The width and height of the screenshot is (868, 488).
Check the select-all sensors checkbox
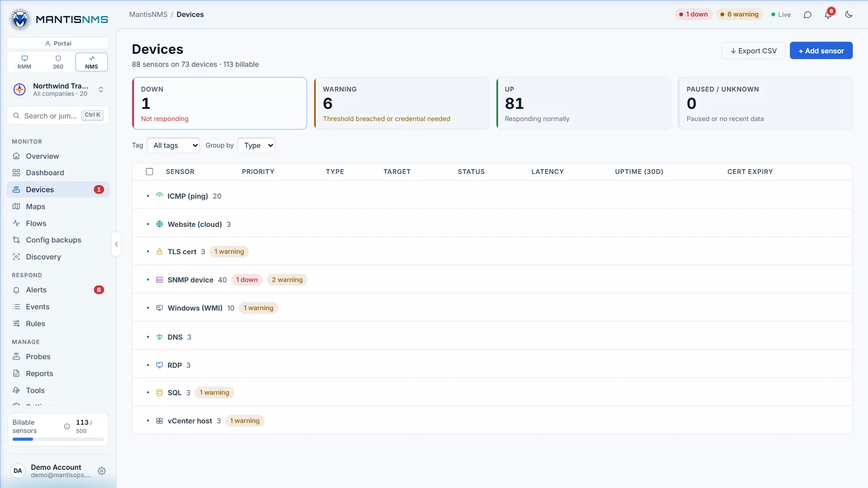[x=149, y=172]
